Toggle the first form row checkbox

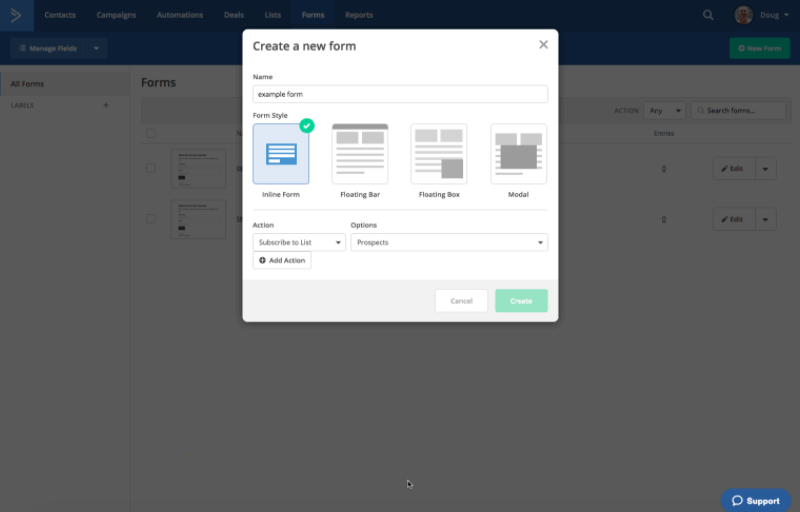151,168
